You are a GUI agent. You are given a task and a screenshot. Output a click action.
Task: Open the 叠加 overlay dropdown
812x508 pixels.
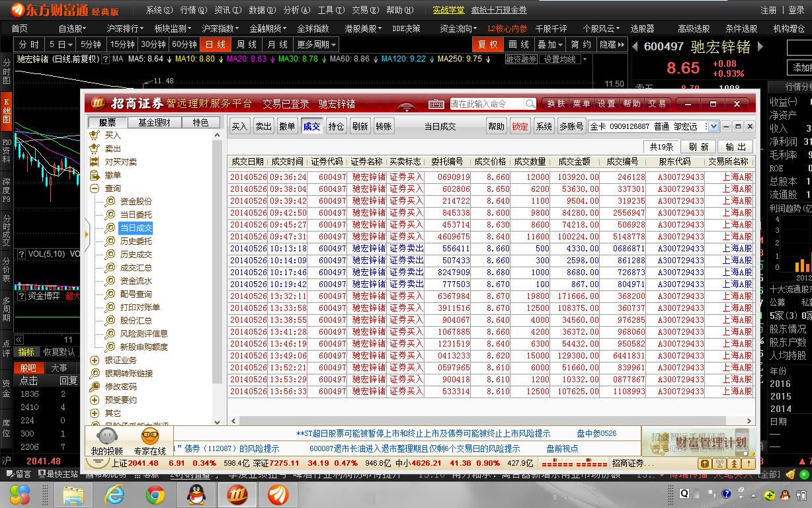[550, 44]
